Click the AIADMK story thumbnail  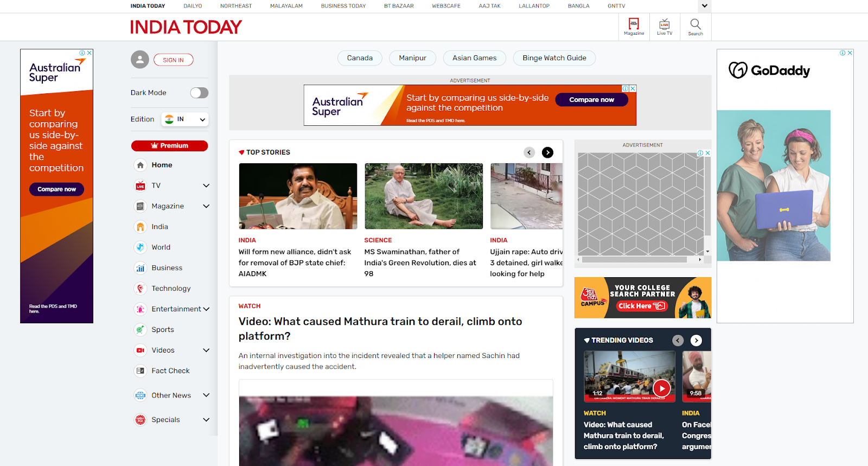click(x=298, y=196)
